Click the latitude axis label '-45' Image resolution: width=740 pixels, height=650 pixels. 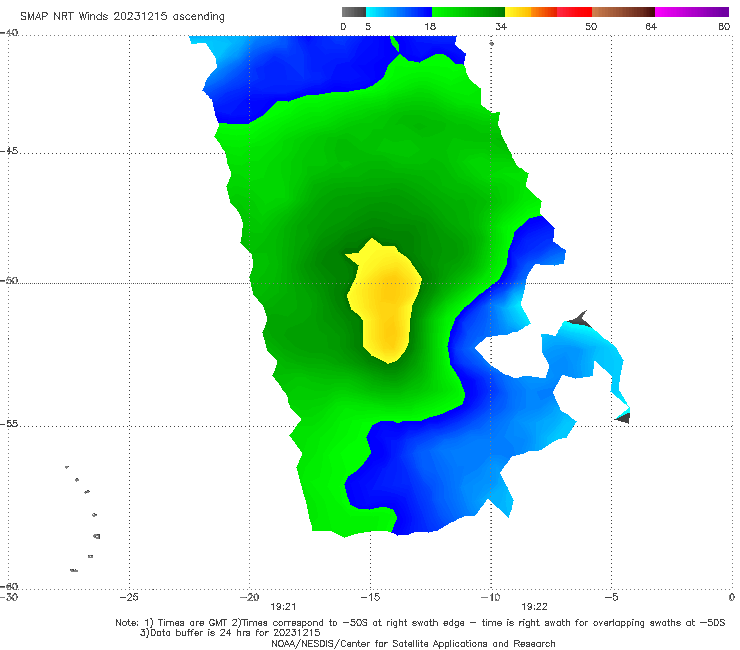point(9,151)
